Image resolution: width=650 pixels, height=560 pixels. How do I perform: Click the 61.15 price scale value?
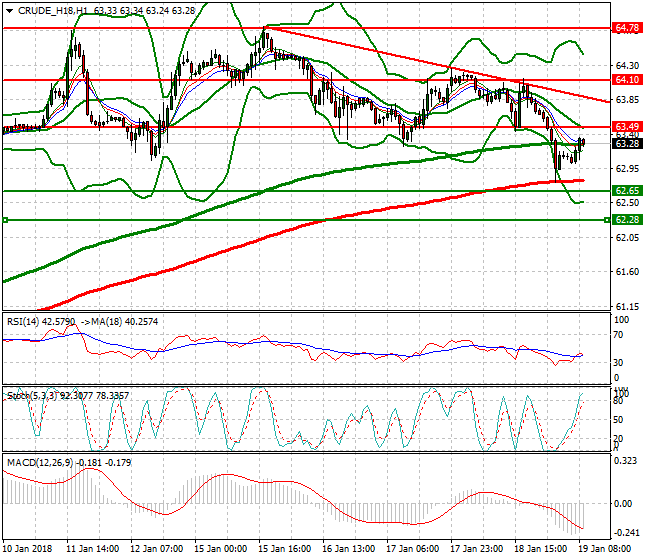point(627,307)
